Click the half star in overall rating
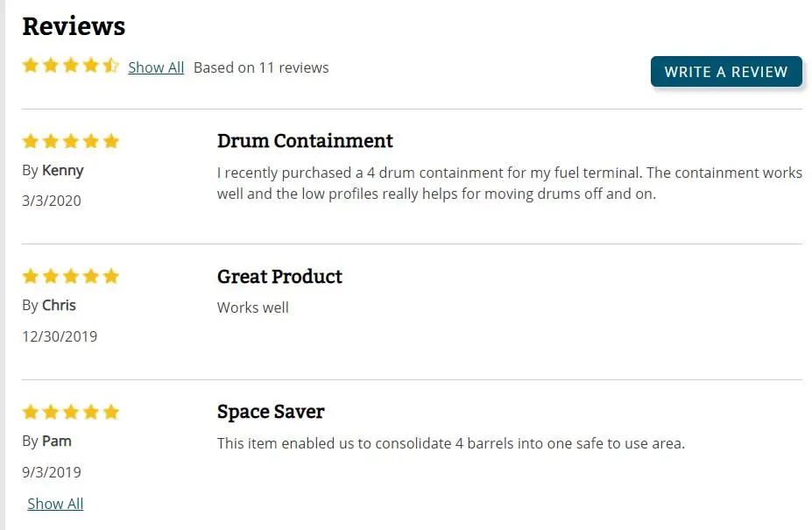 111,66
